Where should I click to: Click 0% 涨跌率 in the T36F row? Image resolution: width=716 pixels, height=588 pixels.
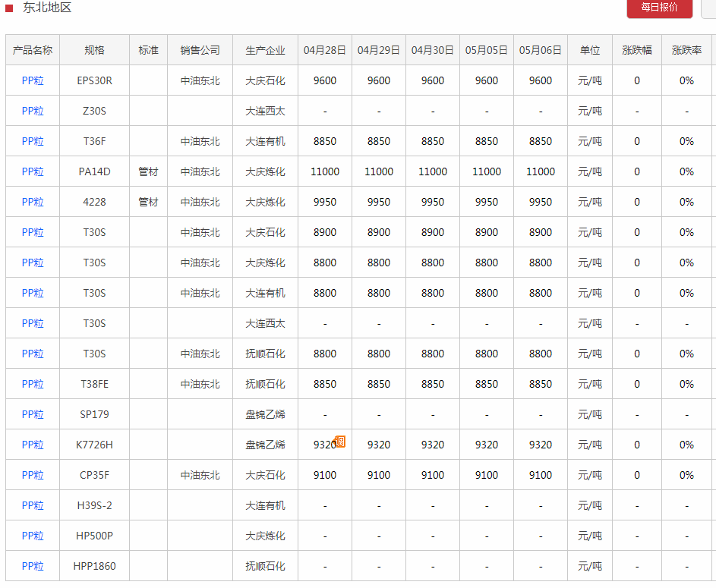[x=687, y=141]
